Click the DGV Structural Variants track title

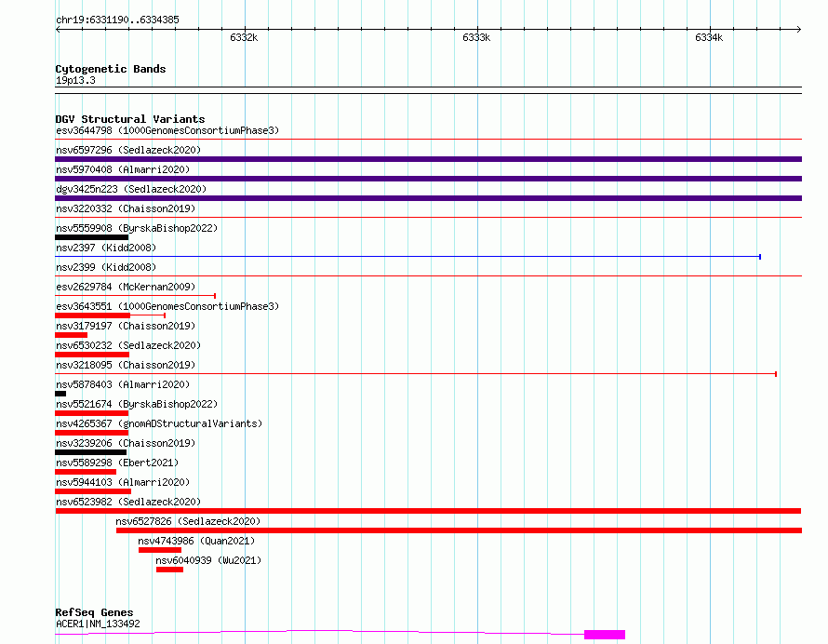130,119
